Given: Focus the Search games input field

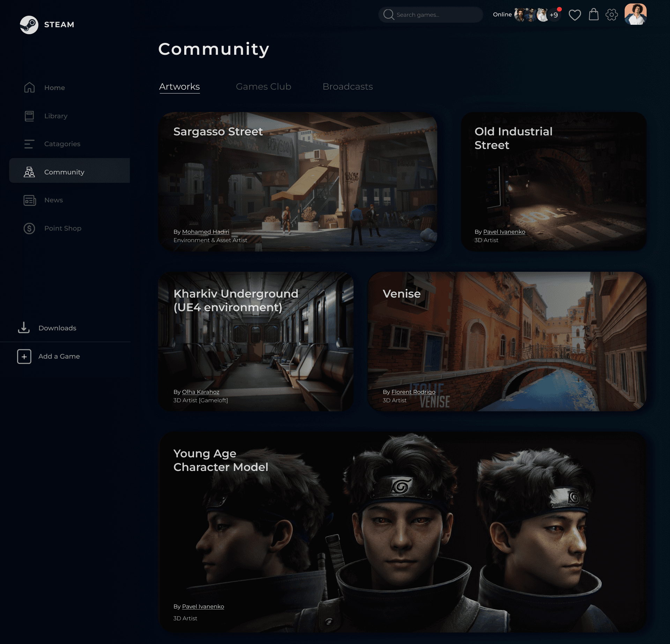Looking at the screenshot, I should click(431, 15).
